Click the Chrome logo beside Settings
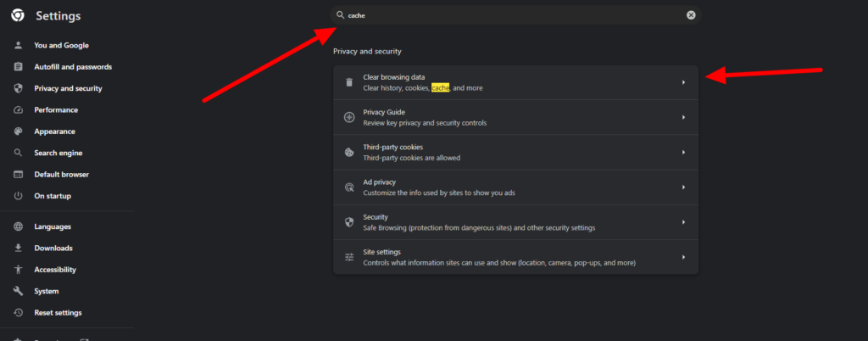 point(18,16)
